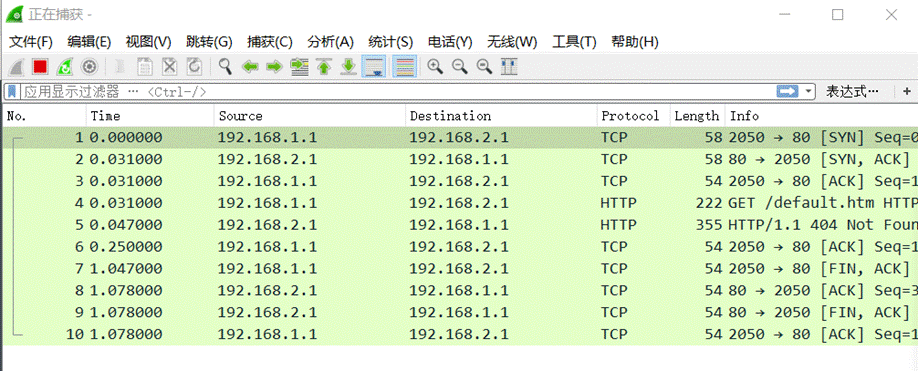
Task: Click the Wireshark green fin title icon
Action: click(x=14, y=14)
